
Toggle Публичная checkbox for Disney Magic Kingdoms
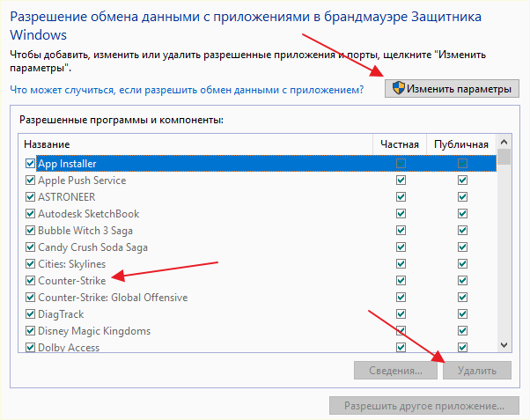point(462,331)
